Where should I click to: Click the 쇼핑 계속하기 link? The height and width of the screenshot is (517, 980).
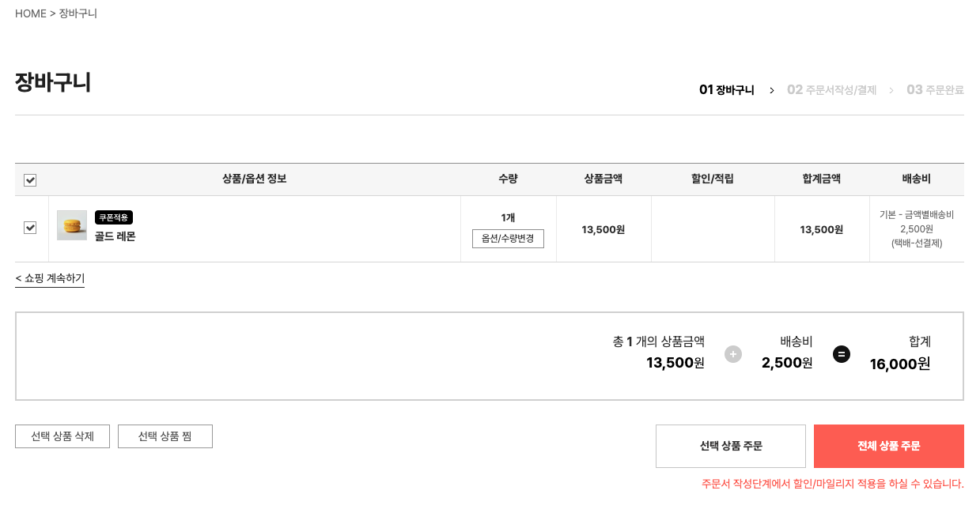click(x=49, y=278)
